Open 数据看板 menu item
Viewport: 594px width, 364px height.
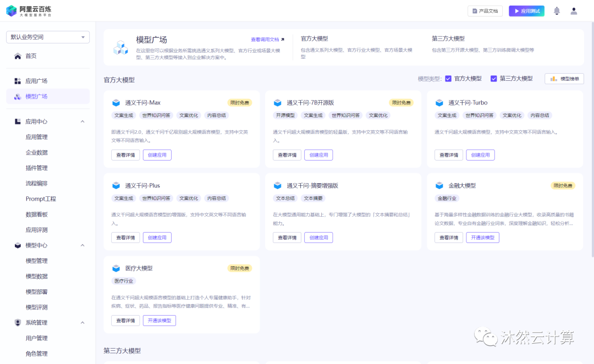[36, 214]
